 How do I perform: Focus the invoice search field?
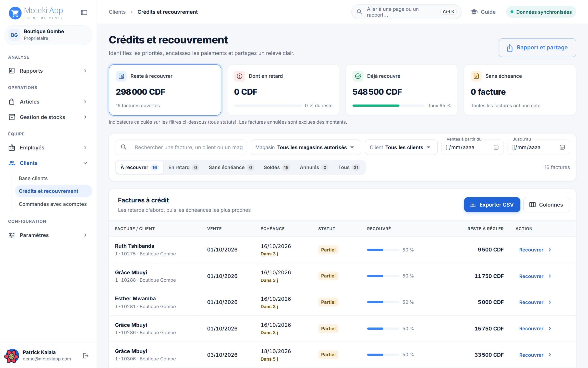point(181,147)
